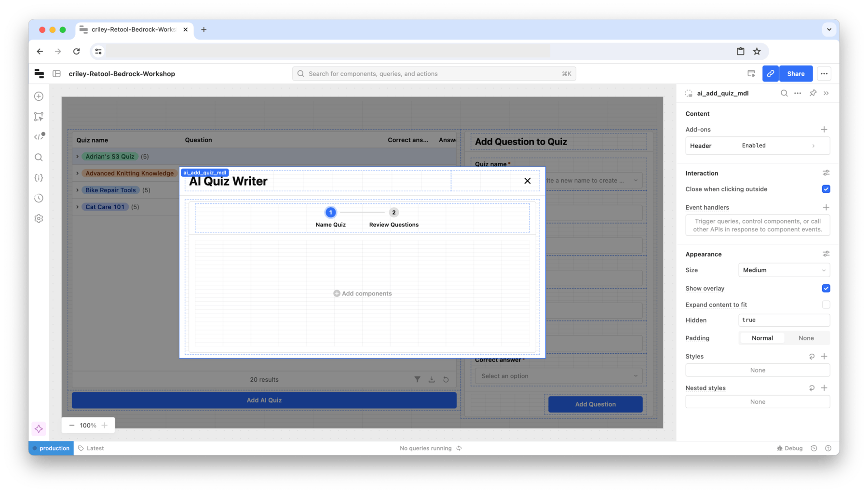
Task: Open the Retool logo home menu
Action: [39, 74]
